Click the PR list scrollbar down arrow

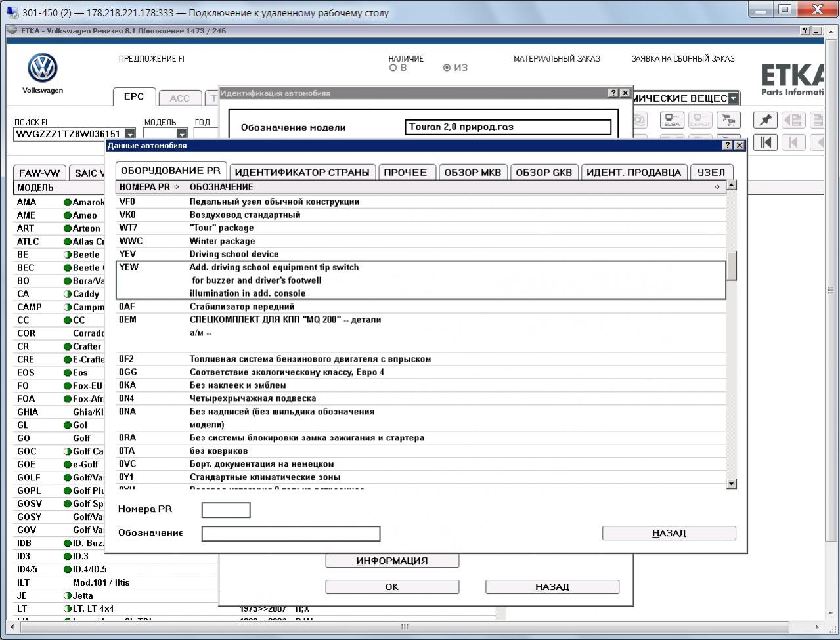[x=732, y=484]
